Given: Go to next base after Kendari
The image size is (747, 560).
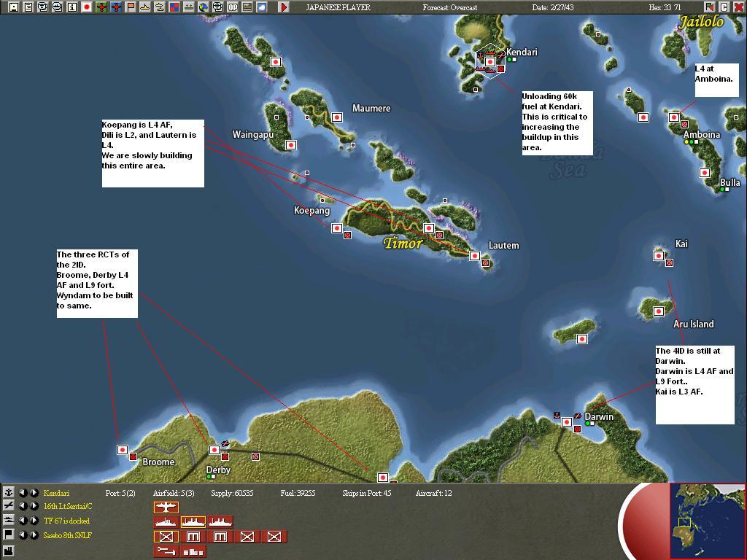Looking at the screenshot, I should [x=34, y=492].
